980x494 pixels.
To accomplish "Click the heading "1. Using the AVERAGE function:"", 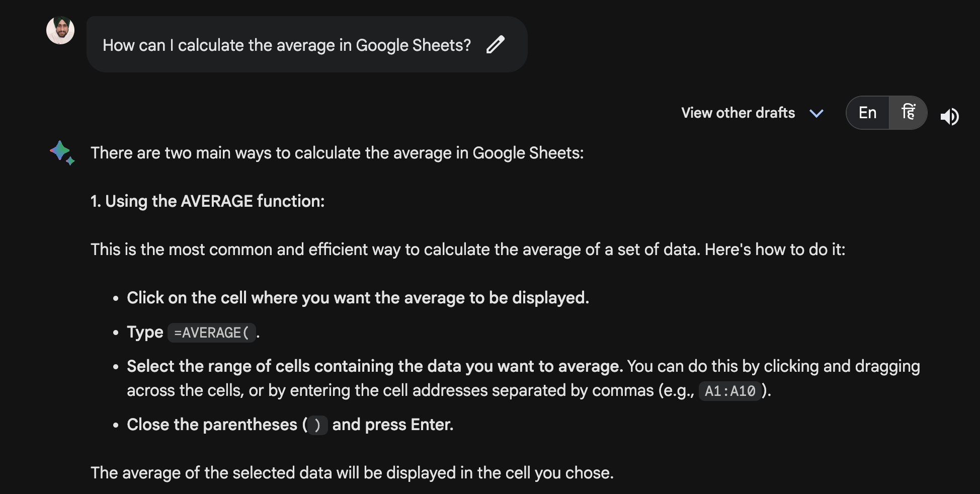I will pyautogui.click(x=207, y=201).
